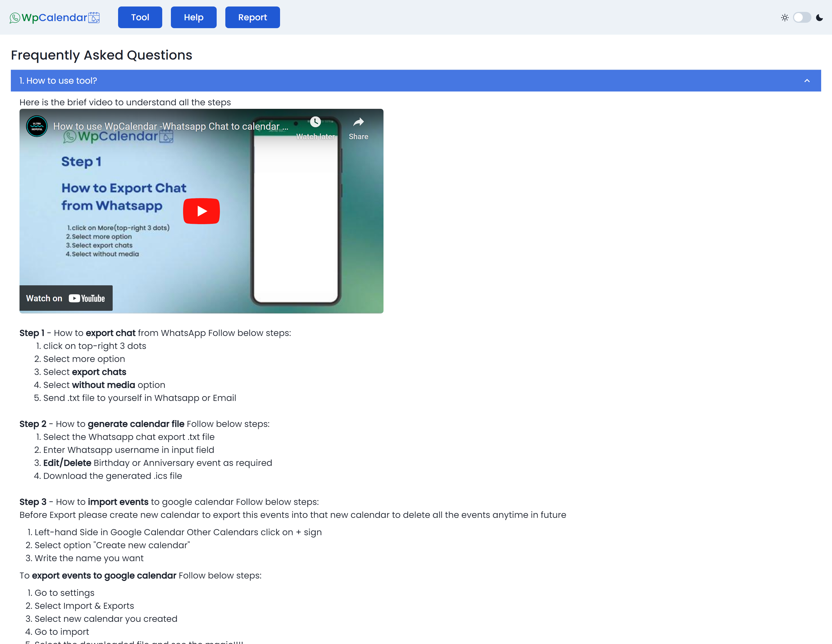Click the 'Step 2' generate calendar line

point(144,424)
